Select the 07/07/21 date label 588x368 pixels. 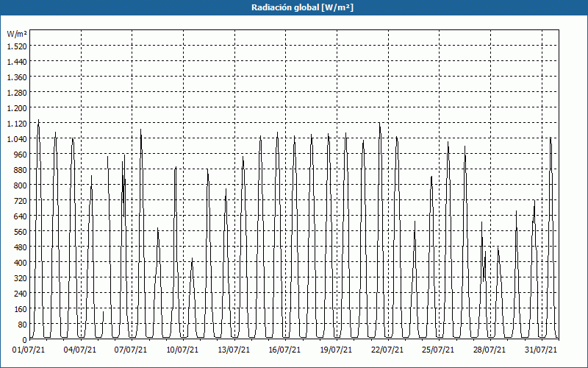coord(131,350)
